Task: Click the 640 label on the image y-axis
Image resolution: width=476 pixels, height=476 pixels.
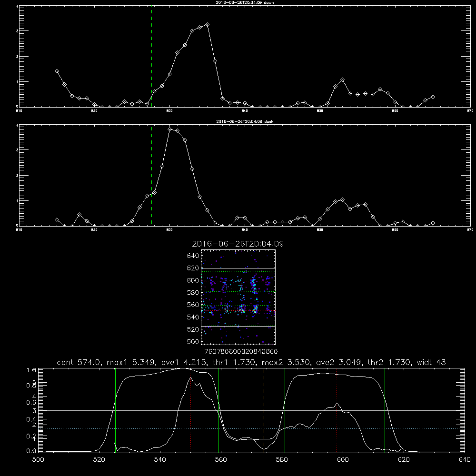Action: tap(193, 256)
